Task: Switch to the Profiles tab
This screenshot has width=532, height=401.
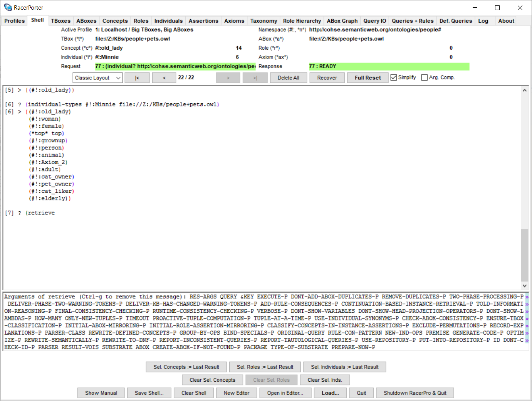Action: [14, 21]
